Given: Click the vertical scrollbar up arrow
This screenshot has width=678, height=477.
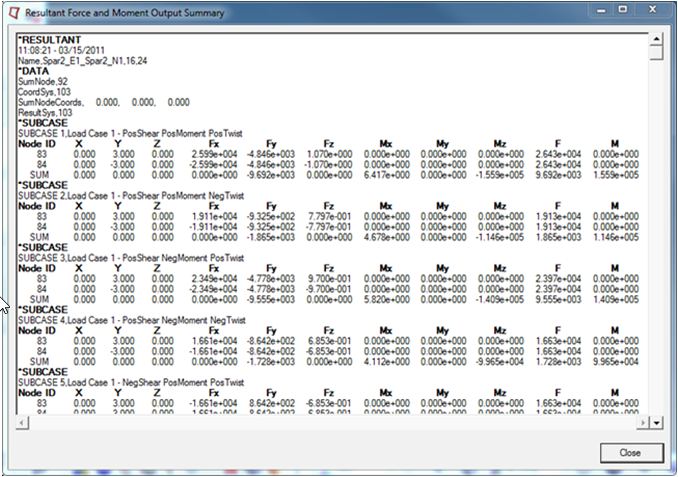Looking at the screenshot, I should [656, 39].
